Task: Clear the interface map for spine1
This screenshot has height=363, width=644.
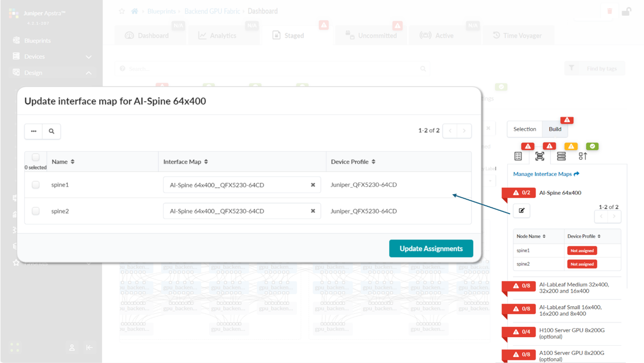Action: point(313,185)
